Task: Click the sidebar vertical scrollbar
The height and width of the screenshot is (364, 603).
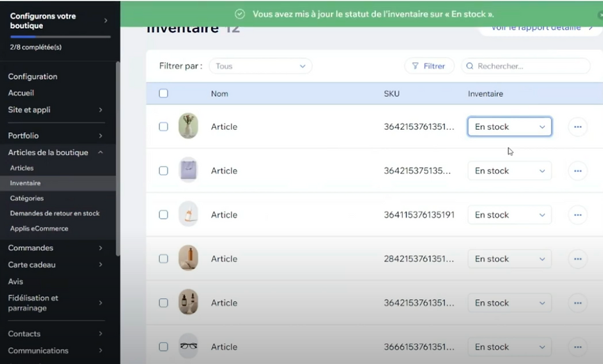Action: click(x=118, y=159)
